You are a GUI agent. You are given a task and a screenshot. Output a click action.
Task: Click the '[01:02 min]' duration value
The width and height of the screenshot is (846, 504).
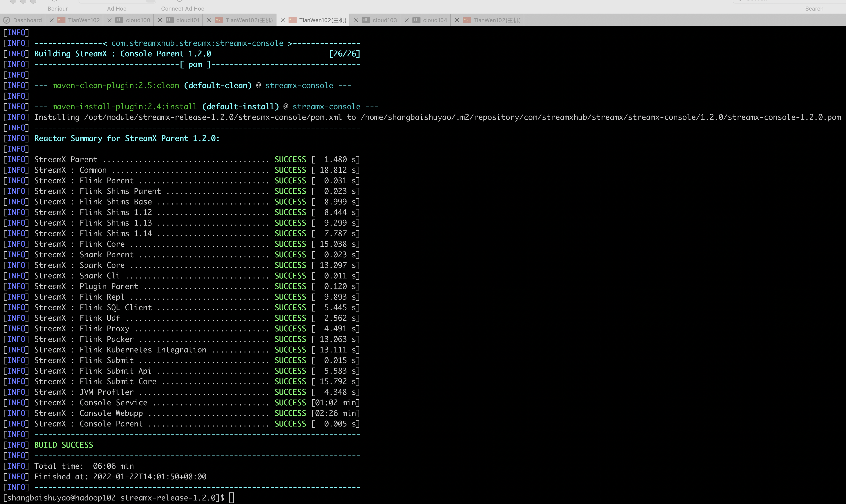pyautogui.click(x=336, y=403)
